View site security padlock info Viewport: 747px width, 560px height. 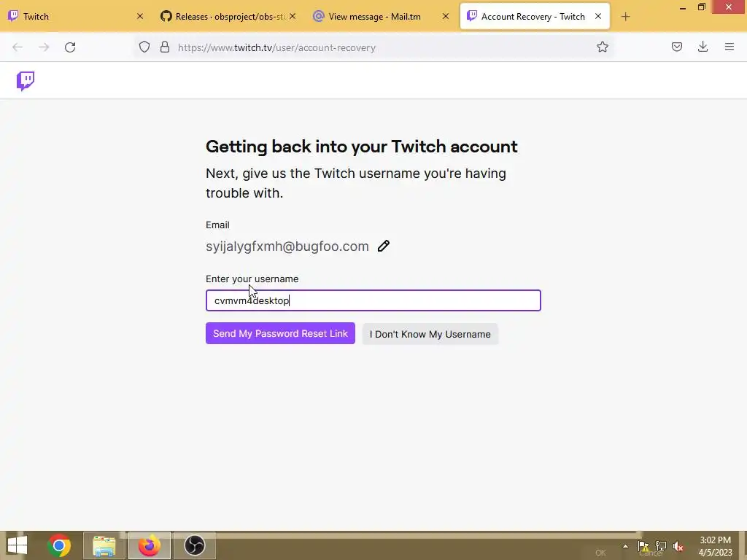click(165, 47)
